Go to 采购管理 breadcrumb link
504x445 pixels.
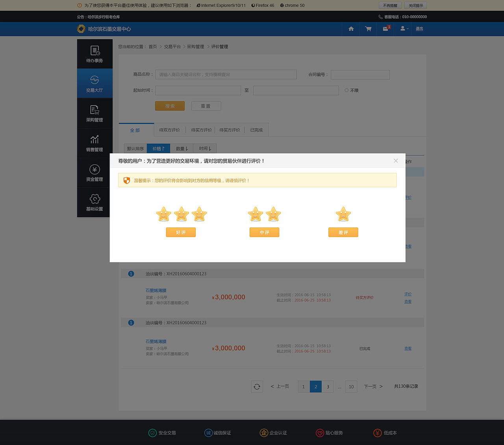coord(195,47)
